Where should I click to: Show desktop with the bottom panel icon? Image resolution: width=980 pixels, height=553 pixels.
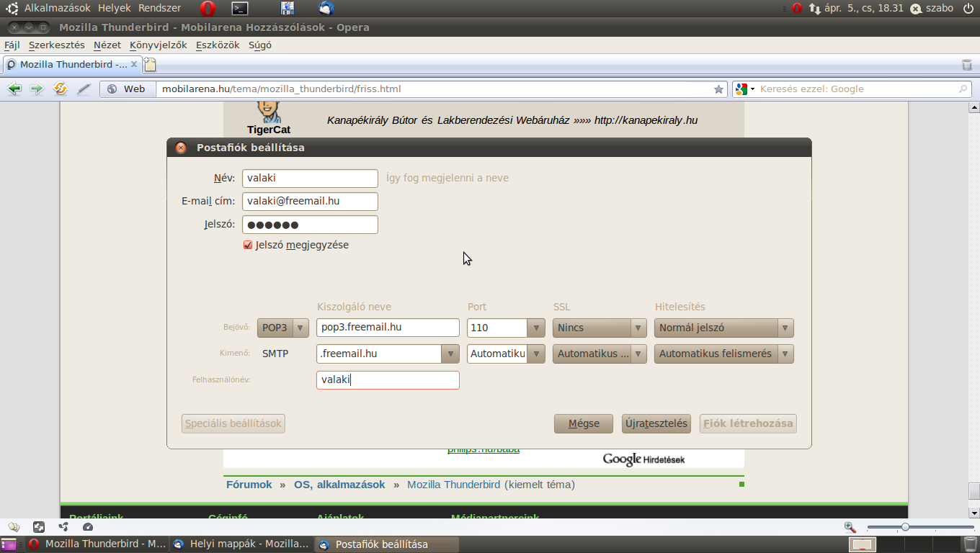click(x=9, y=544)
